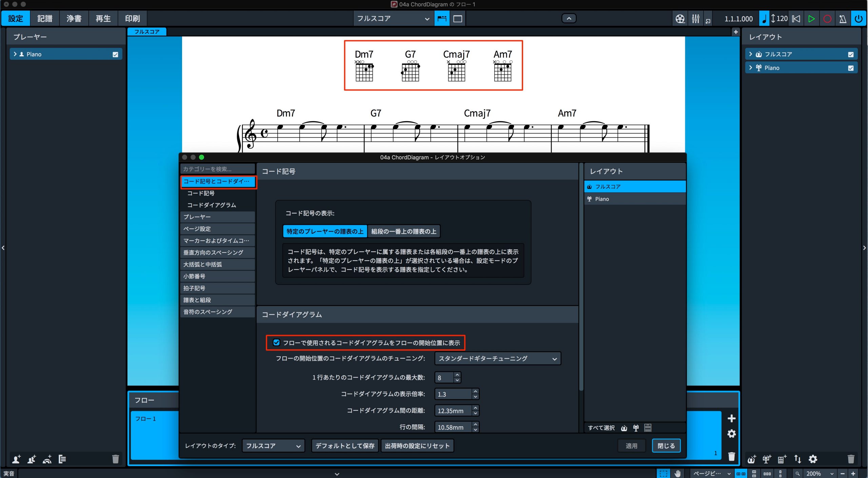Expand the Piano player row
Image resolution: width=868 pixels, height=478 pixels.
pos(15,54)
